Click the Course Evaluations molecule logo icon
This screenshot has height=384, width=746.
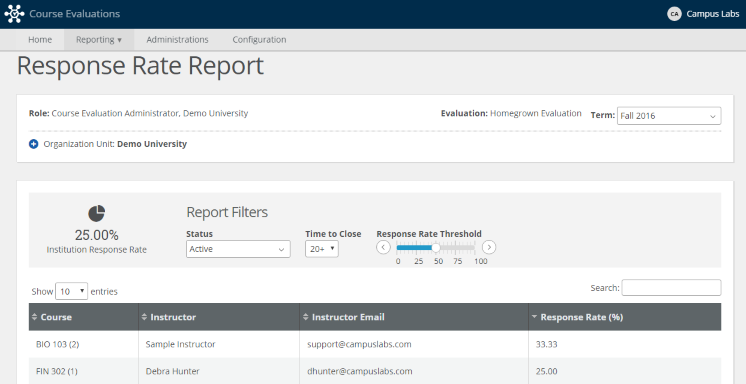[14, 14]
